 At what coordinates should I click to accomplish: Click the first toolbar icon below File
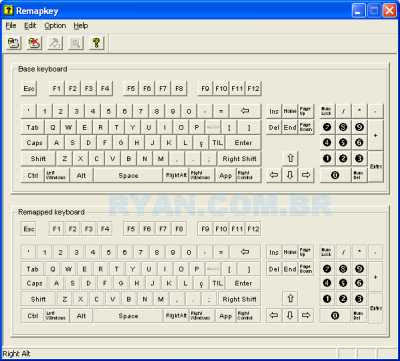pos(14,43)
